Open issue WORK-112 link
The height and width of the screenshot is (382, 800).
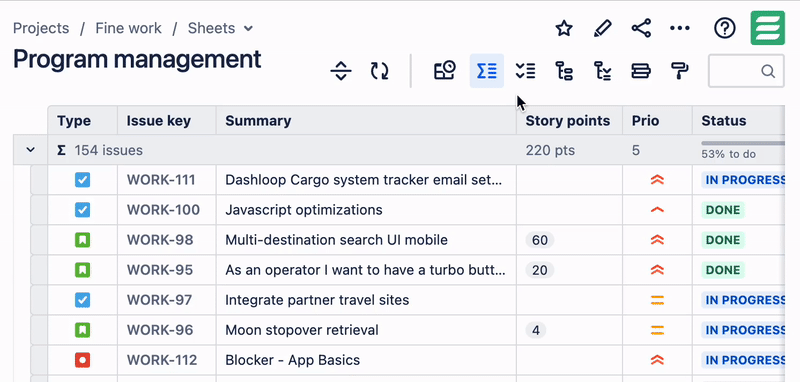pyautogui.click(x=162, y=360)
